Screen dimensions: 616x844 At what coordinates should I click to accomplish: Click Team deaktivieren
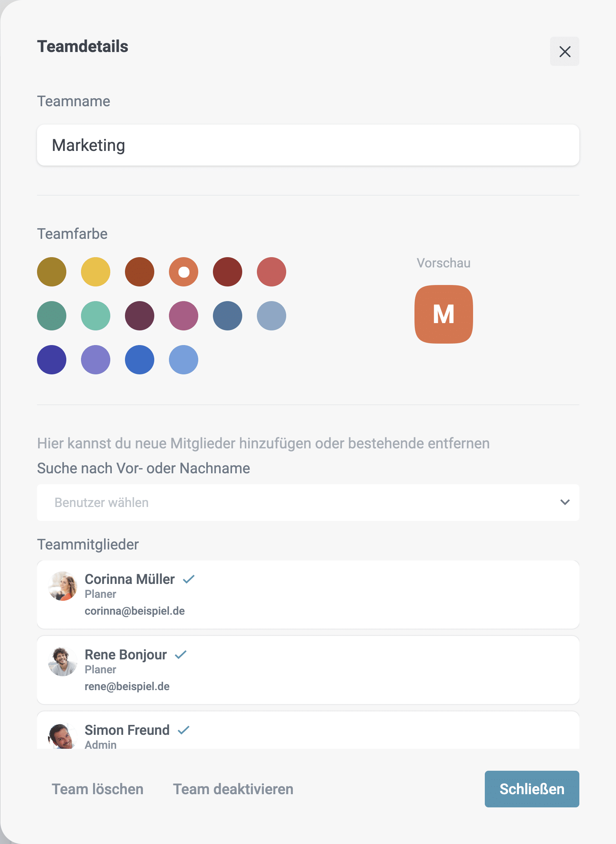(x=233, y=789)
